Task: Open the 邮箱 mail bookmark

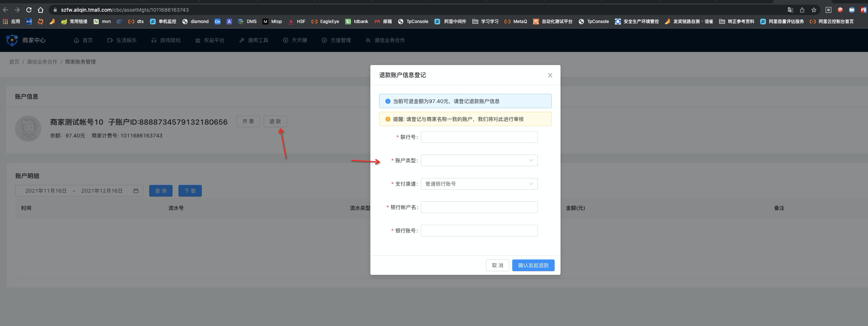Action: point(383,22)
